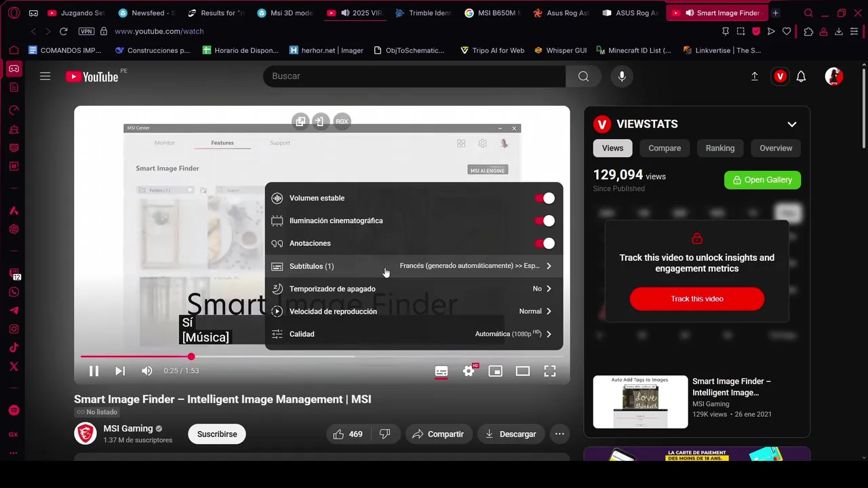Open TikTok from the sidebar
Image resolution: width=868 pixels, height=488 pixels.
tap(14, 348)
